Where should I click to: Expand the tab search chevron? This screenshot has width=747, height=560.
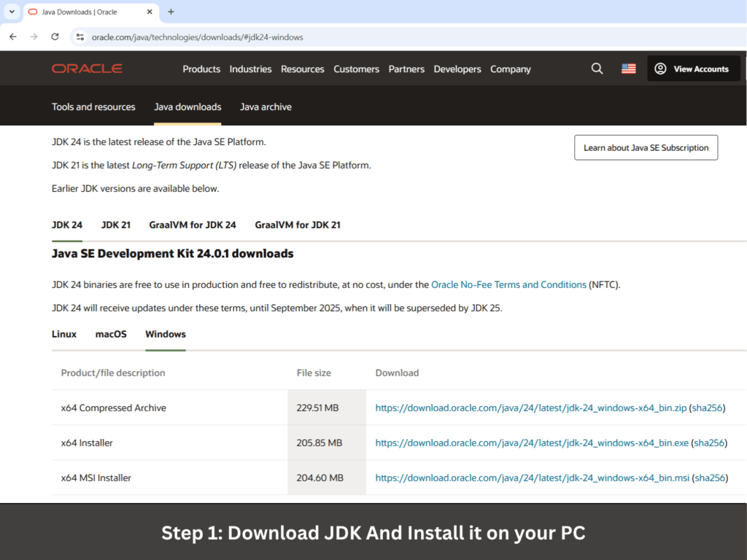point(12,12)
